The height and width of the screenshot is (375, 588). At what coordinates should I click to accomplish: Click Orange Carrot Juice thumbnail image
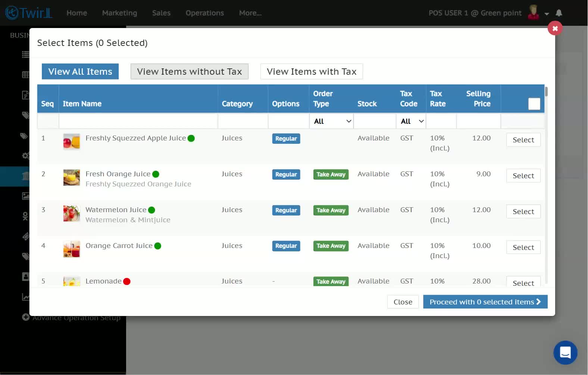pos(72,249)
